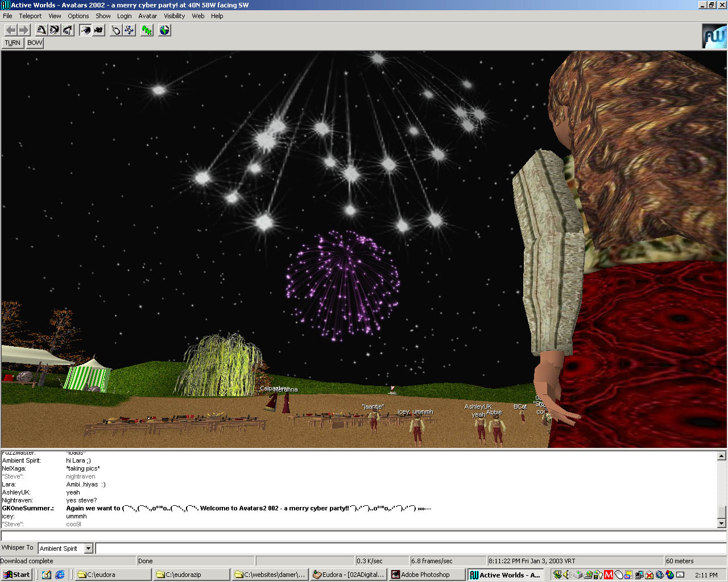Open the Avatar menu
Viewport: 728px width, 582px height.
(147, 16)
